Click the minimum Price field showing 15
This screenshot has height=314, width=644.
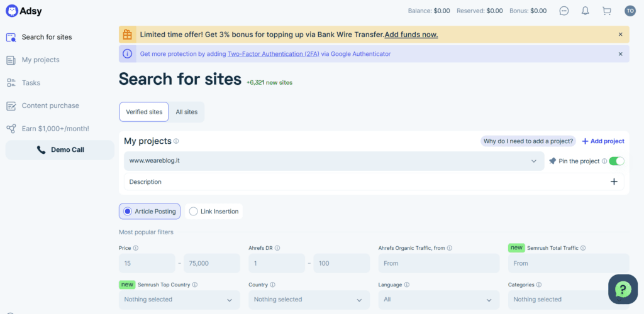point(147,263)
